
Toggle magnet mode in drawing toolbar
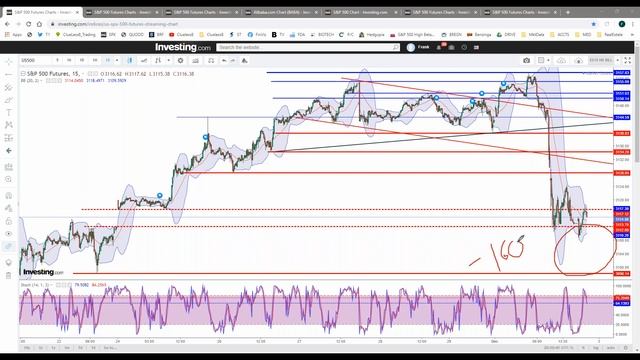point(9,196)
